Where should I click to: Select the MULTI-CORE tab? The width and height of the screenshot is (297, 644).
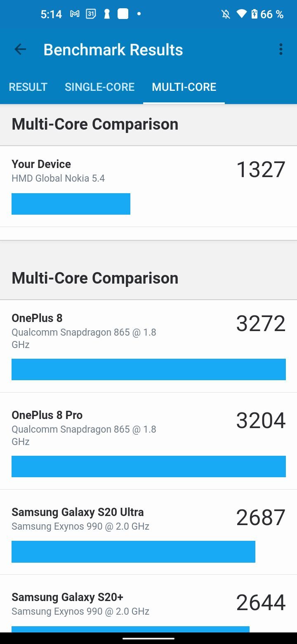coord(184,87)
